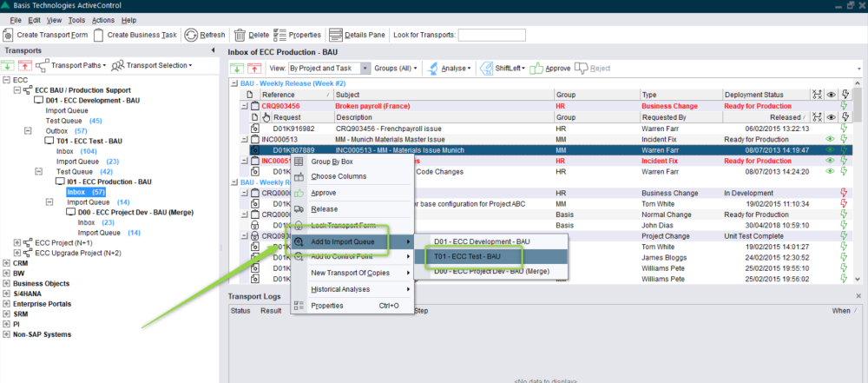Click red export arrow icon in Transports panel
The width and height of the screenshot is (868, 383).
point(25,65)
